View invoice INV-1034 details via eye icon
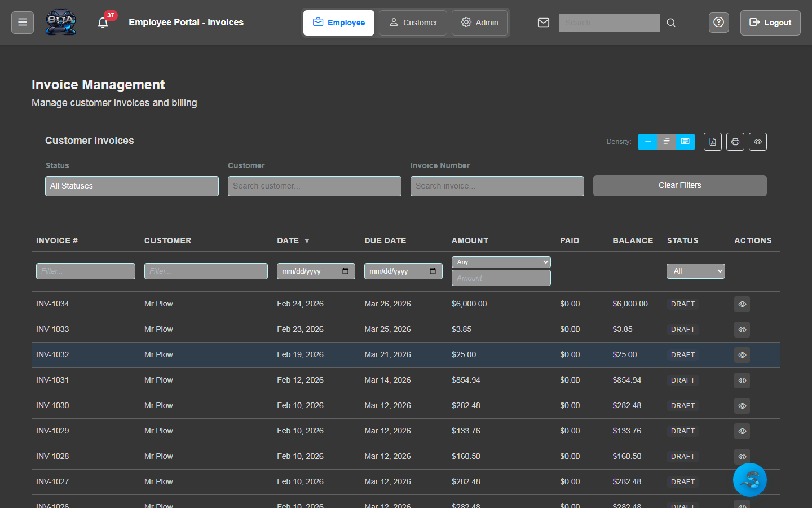 click(742, 304)
